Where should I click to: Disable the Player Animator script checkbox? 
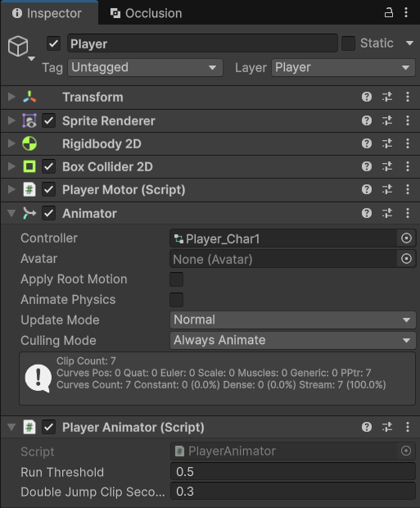tap(48, 427)
